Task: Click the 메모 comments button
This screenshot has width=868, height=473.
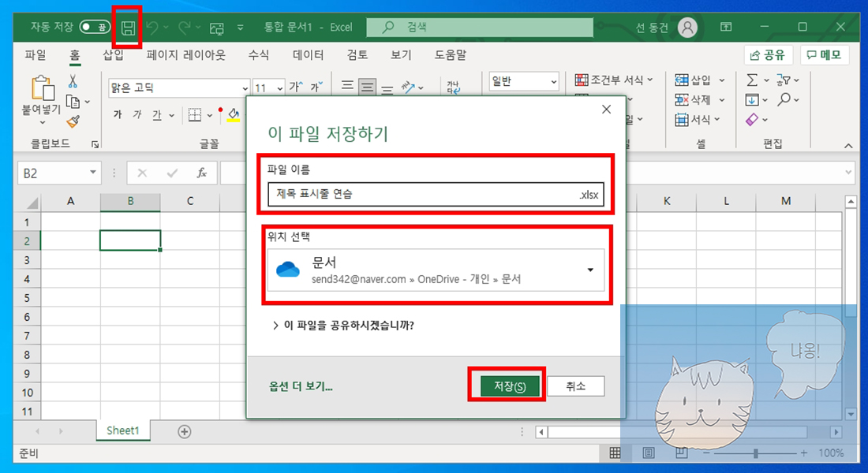Action: [x=825, y=54]
